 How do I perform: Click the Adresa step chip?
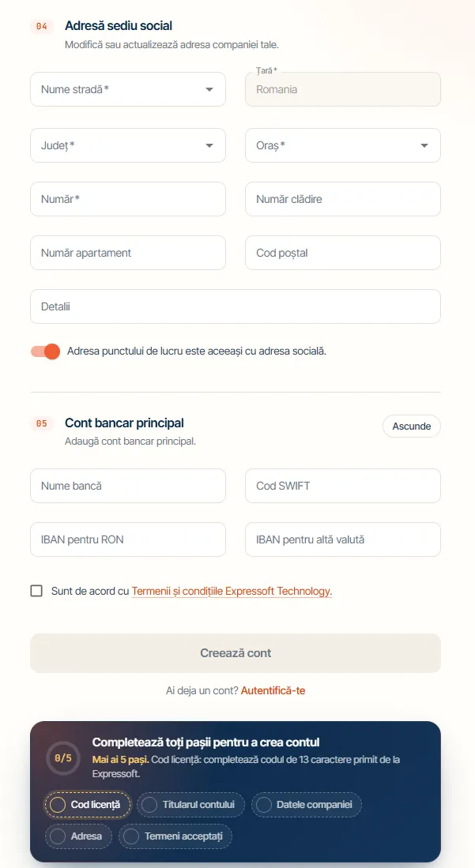[x=78, y=836]
